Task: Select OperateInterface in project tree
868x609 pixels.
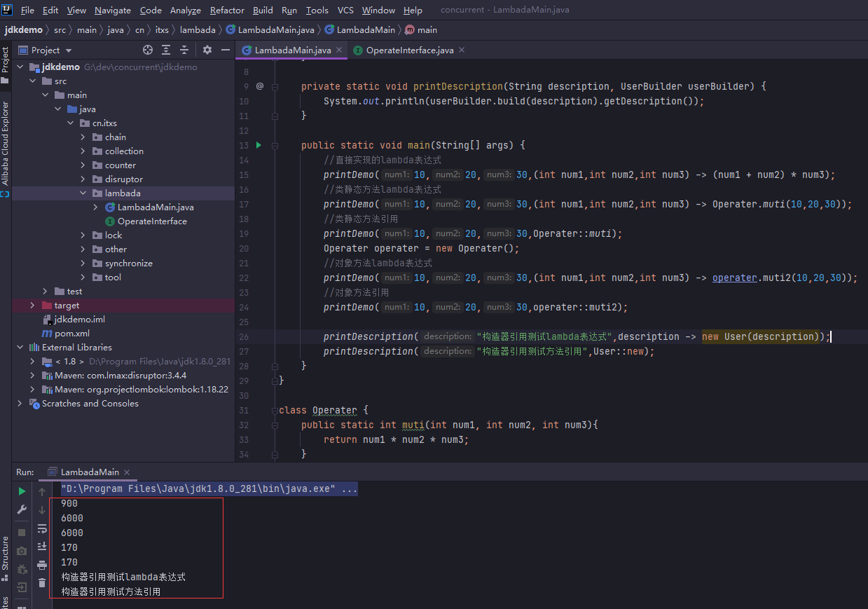Action: click(x=152, y=221)
